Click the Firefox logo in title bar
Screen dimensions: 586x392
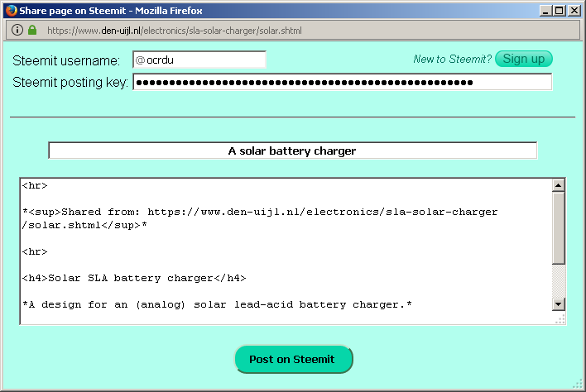(12, 11)
